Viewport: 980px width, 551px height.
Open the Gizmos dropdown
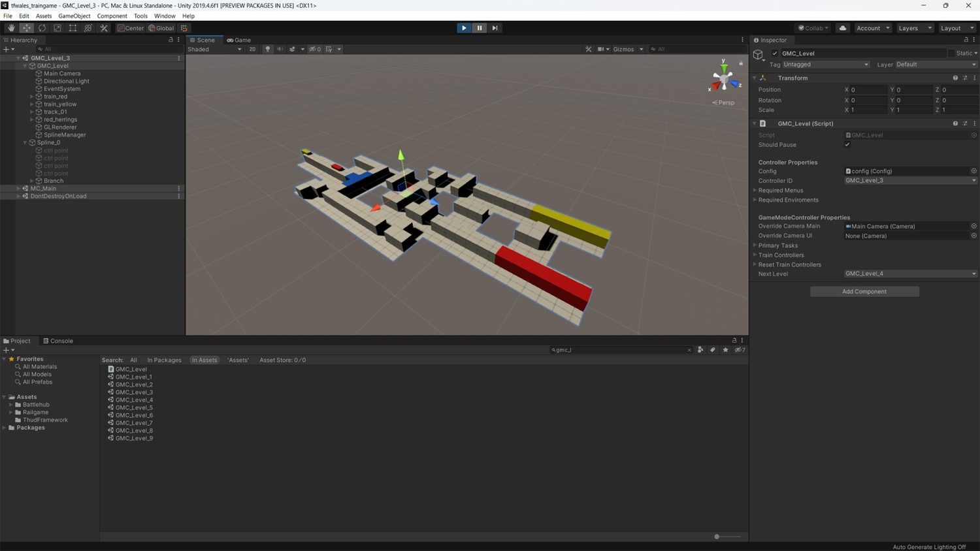pos(628,49)
